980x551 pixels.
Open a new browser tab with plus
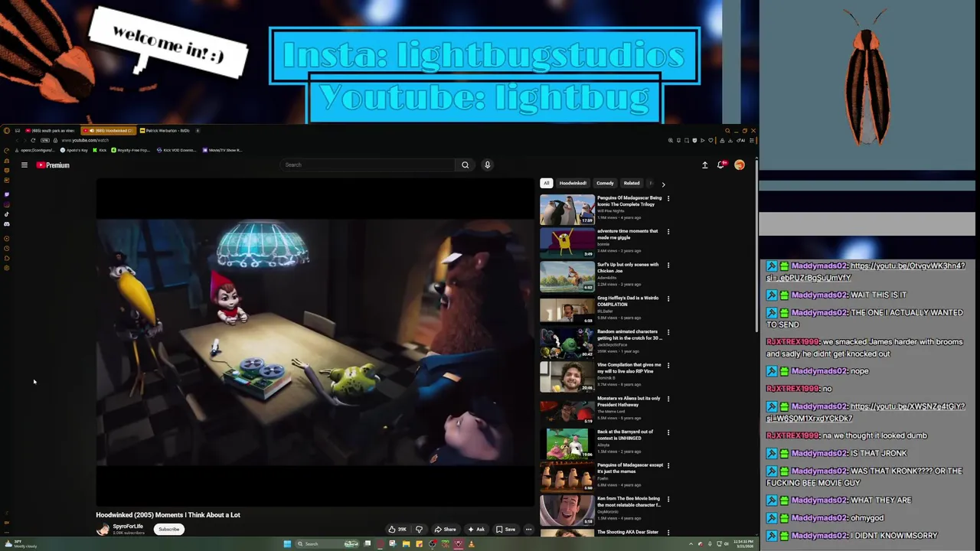coord(198,131)
